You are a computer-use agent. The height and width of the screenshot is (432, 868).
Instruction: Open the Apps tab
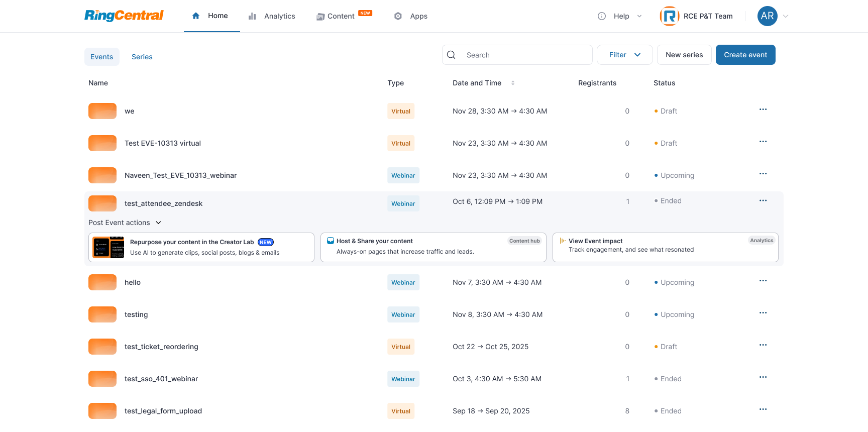[410, 16]
